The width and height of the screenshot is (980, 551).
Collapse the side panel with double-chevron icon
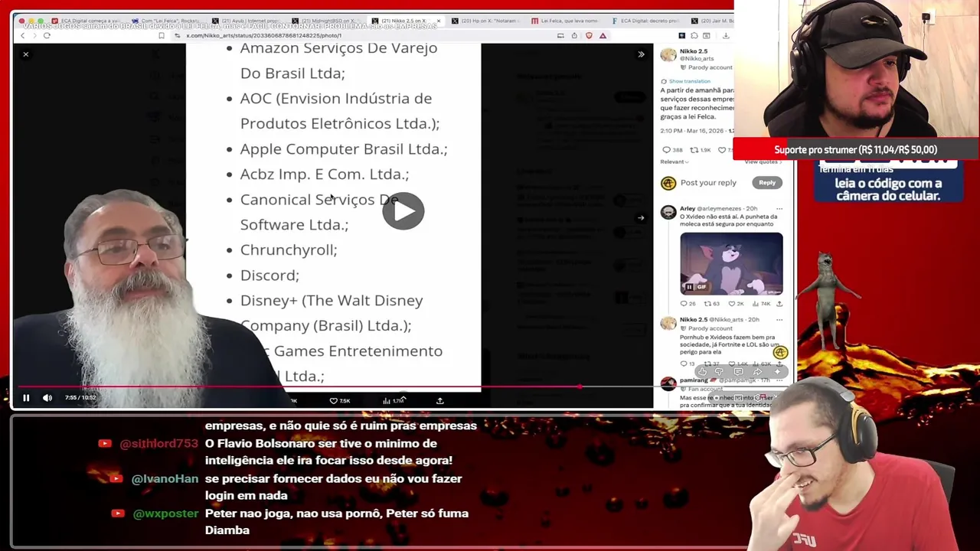[641, 54]
